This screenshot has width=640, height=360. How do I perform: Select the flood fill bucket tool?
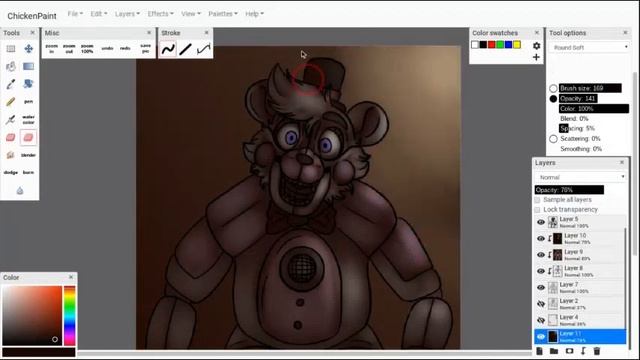coord(11,67)
